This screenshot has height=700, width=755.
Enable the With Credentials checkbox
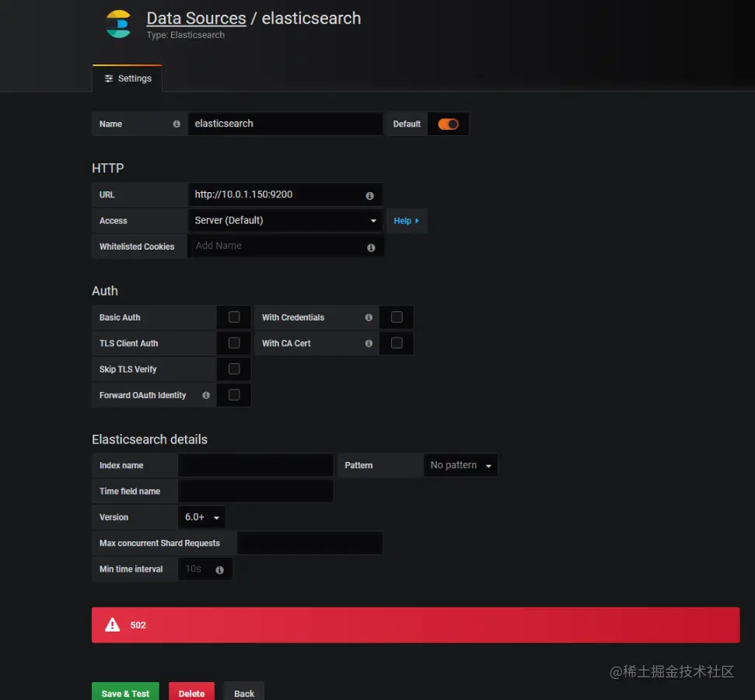point(397,317)
